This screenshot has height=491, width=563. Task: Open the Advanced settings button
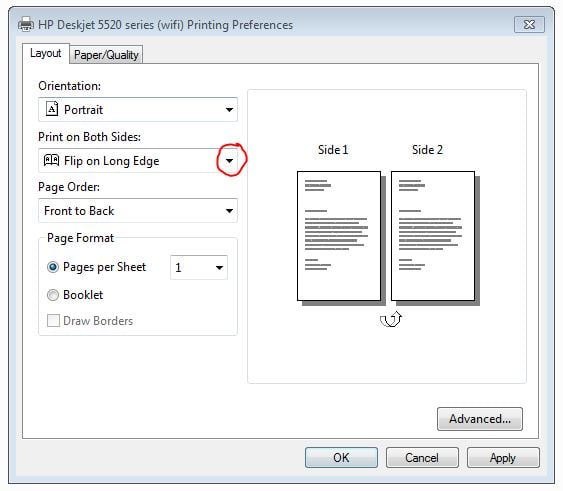[x=480, y=419]
